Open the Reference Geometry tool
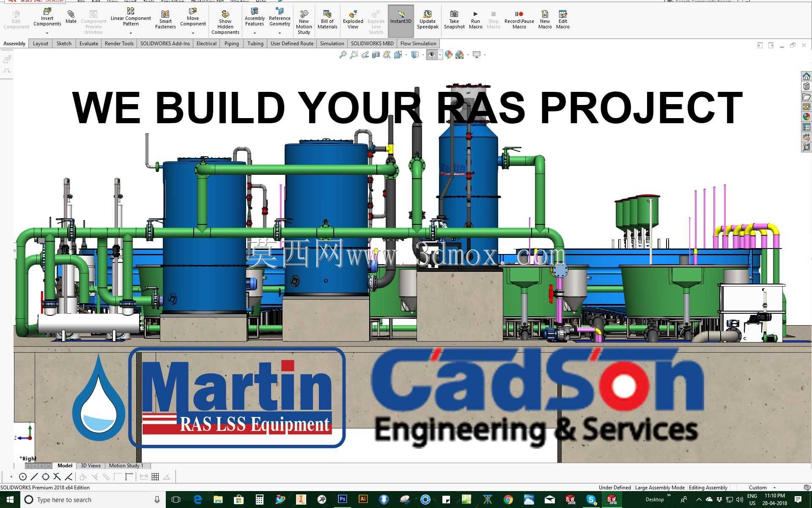The width and height of the screenshot is (812, 508). pyautogui.click(x=280, y=17)
